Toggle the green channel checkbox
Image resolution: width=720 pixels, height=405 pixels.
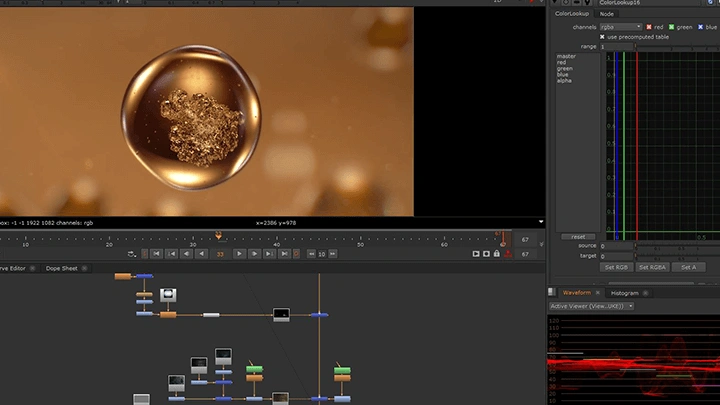pyautogui.click(x=671, y=27)
